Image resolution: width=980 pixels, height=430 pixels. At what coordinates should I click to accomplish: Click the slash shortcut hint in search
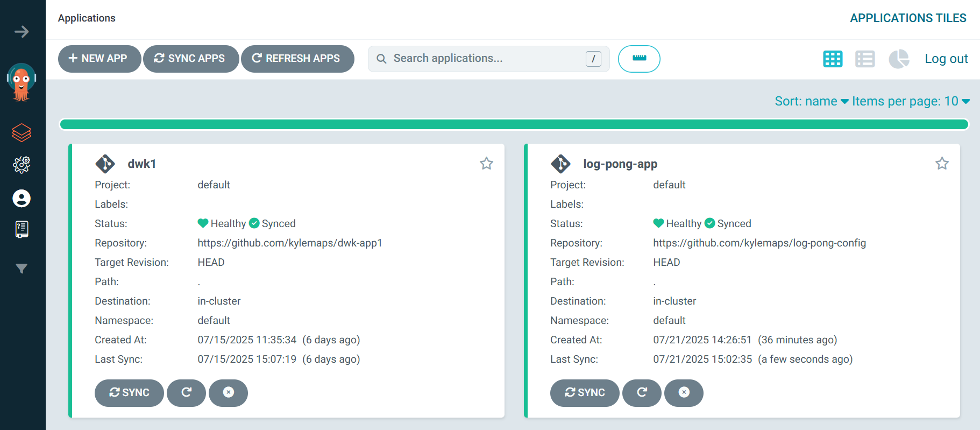(593, 59)
